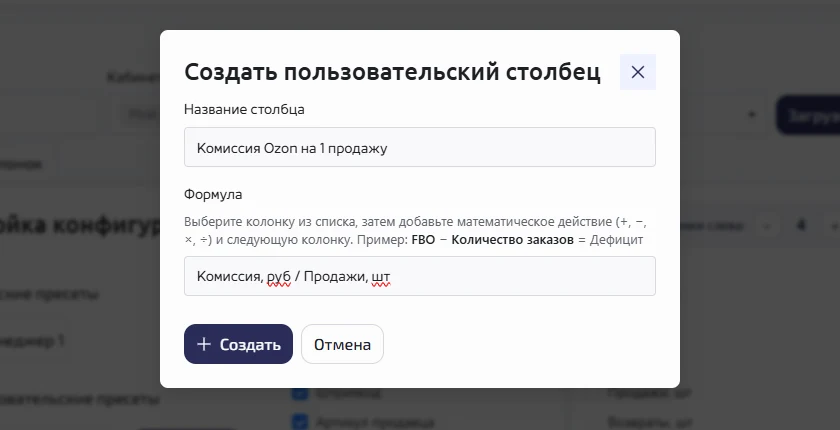Click the 'Формула' label
Screen dimensions: 840x430
click(x=213, y=194)
